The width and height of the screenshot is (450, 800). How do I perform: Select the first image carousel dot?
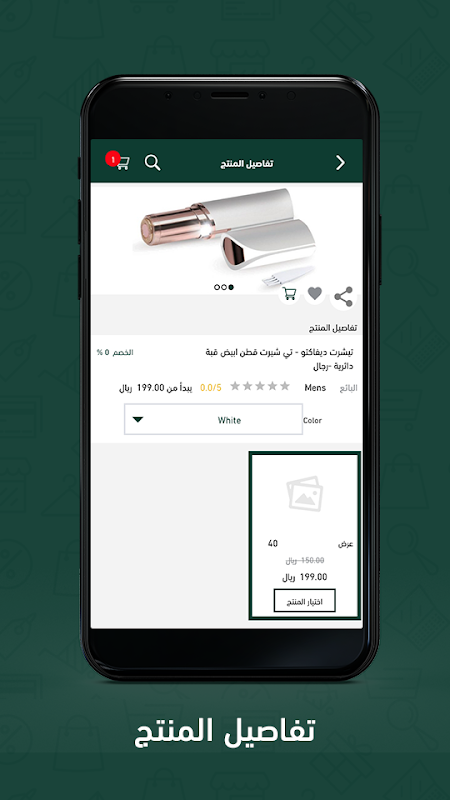tap(217, 287)
